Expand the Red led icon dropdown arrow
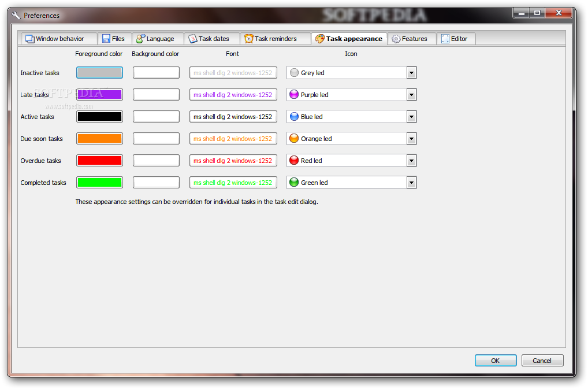Screen dimensions: 588x389 [411, 161]
